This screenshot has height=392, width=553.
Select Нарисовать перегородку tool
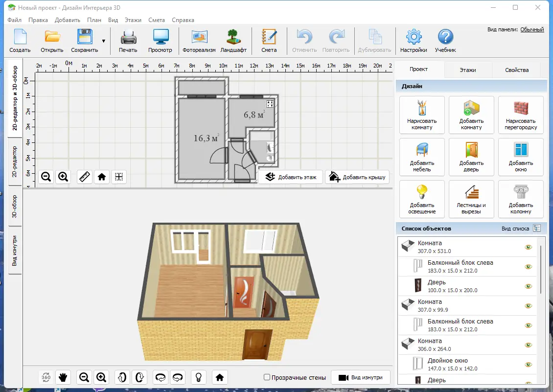pyautogui.click(x=521, y=115)
